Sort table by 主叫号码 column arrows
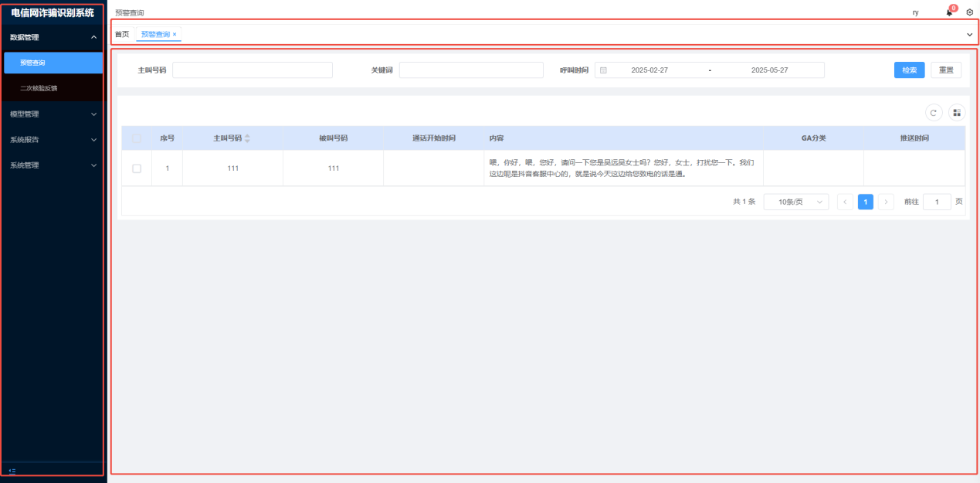Image resolution: width=980 pixels, height=483 pixels. click(247, 138)
